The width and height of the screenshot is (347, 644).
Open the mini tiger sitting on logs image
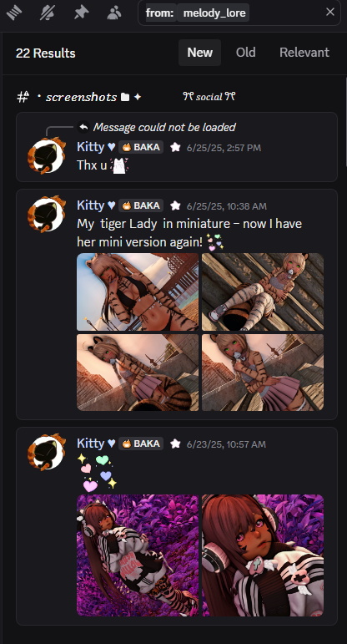(x=263, y=292)
